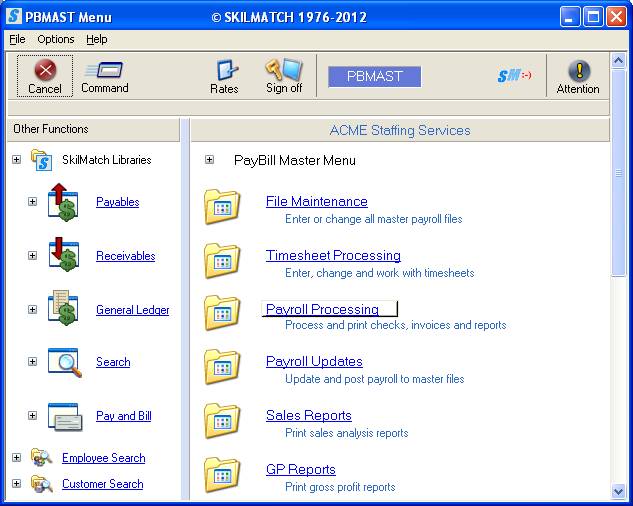Screen dimensions: 633x506
Task: Click the Payroll Processing folder icon
Action: [222, 313]
